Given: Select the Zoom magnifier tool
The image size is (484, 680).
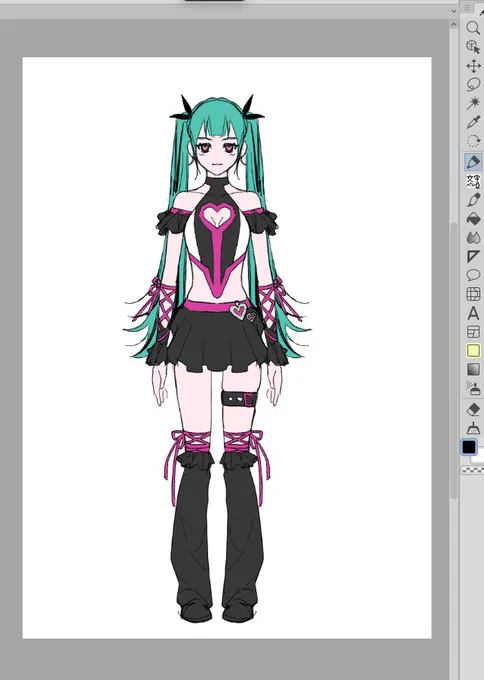Looking at the screenshot, I should click(473, 28).
